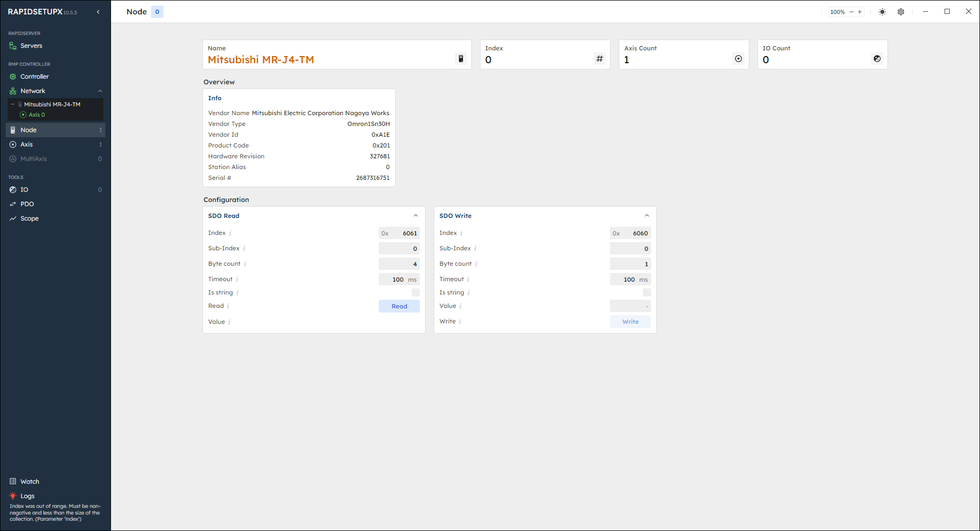
Task: Click the Network icon in the sidebar
Action: [x=13, y=91]
